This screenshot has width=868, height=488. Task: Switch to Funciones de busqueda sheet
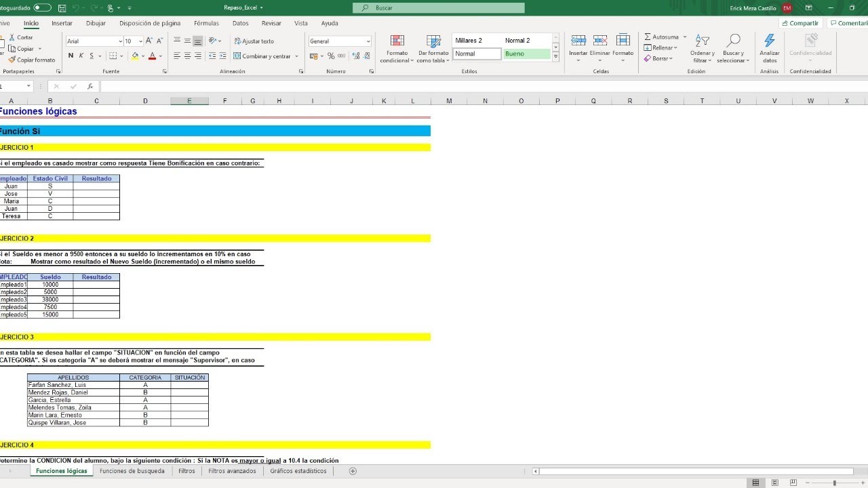coord(132,471)
